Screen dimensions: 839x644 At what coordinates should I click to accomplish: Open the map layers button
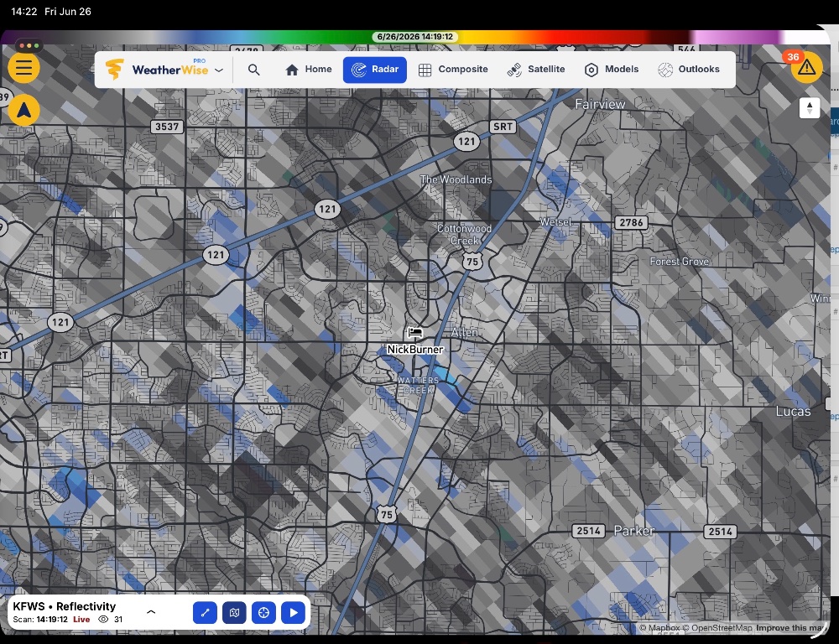tap(234, 613)
